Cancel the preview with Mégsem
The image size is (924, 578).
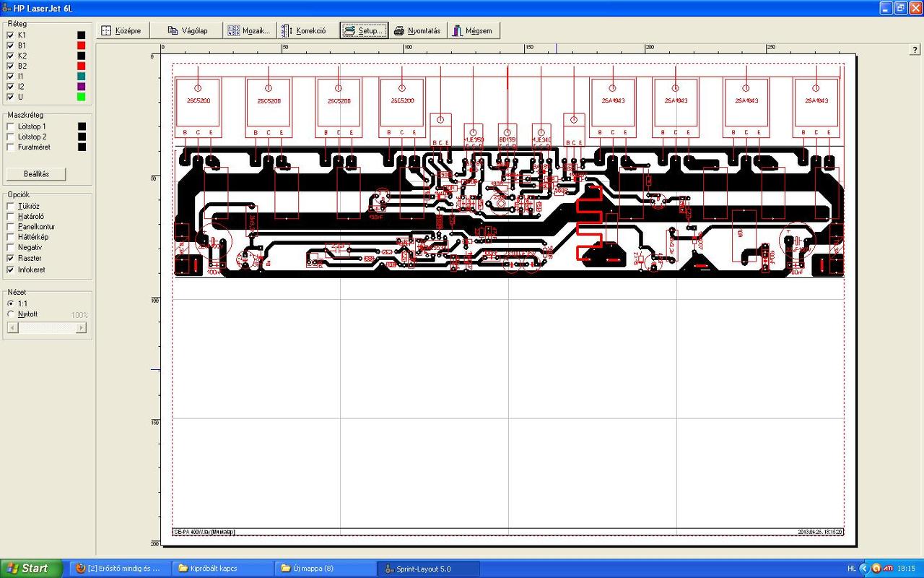point(474,30)
